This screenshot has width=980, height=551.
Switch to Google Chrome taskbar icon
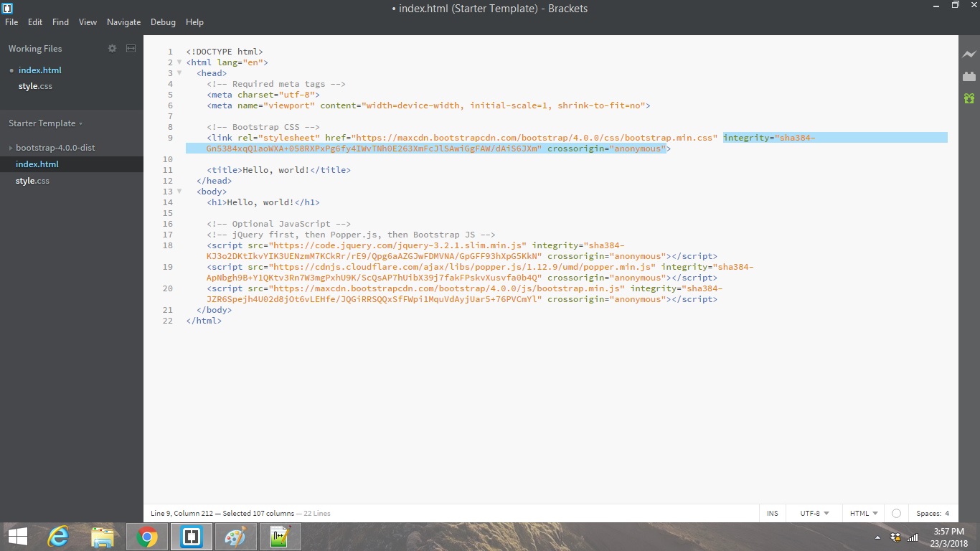(147, 537)
